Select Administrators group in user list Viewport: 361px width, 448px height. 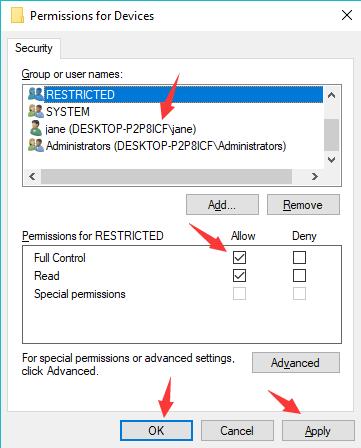tap(166, 146)
